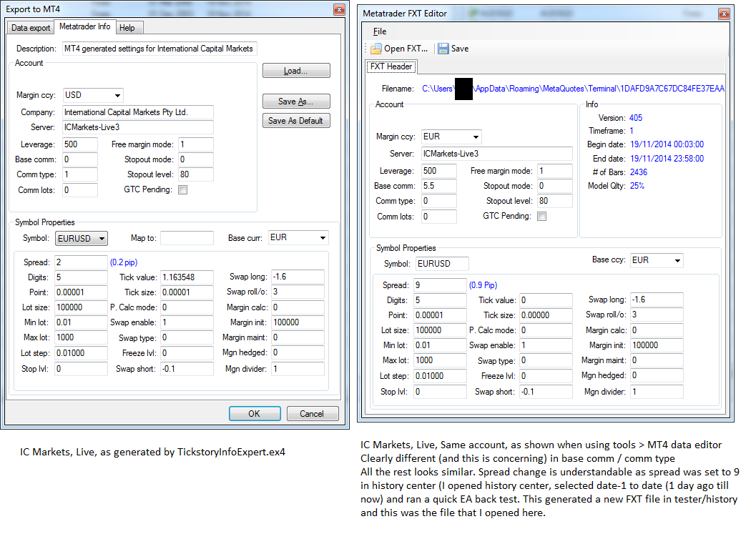Open Margin ccy USD dropdown in Export window
Image resolution: width=756 pixels, height=534 pixels.
tap(117, 95)
